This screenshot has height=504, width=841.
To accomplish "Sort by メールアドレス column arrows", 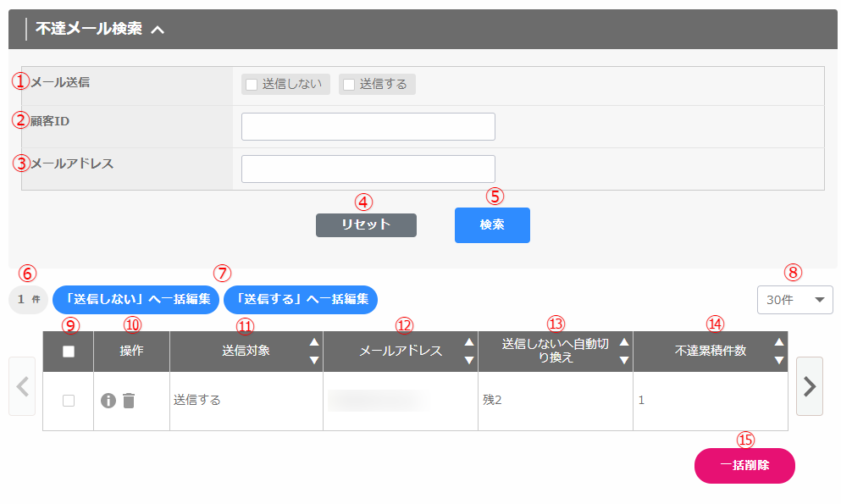I will click(469, 351).
